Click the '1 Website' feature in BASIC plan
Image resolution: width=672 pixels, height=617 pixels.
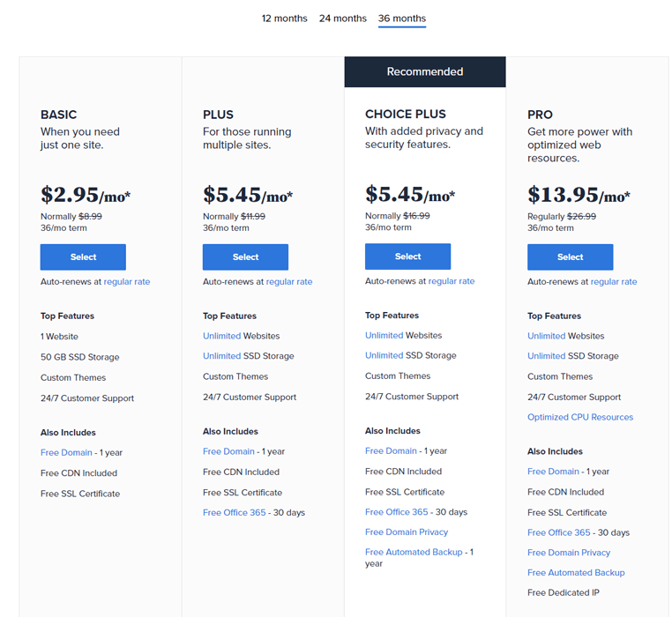click(59, 337)
